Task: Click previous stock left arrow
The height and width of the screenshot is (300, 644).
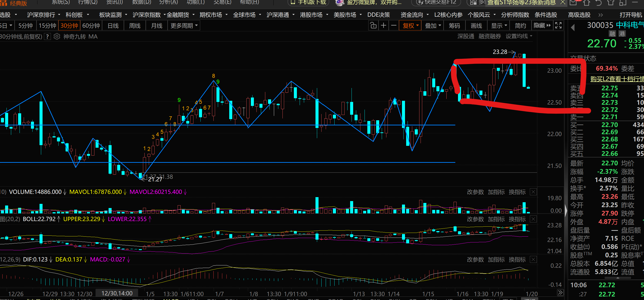Action: (x=573, y=27)
